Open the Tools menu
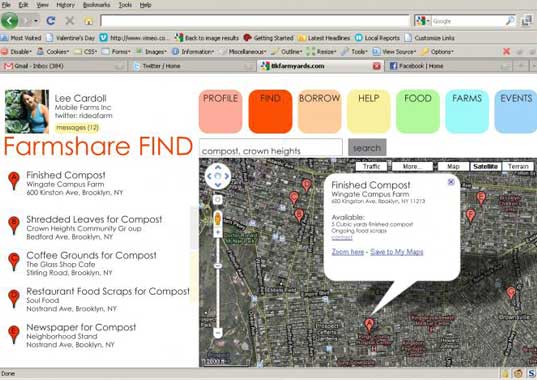537x380 pixels. pyautogui.click(x=125, y=5)
